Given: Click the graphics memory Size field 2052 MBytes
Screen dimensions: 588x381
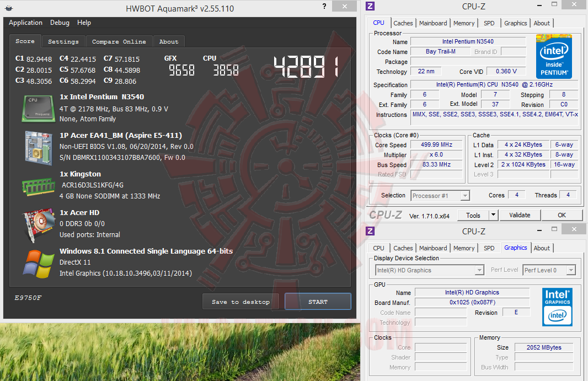Looking at the screenshot, I should point(544,347).
